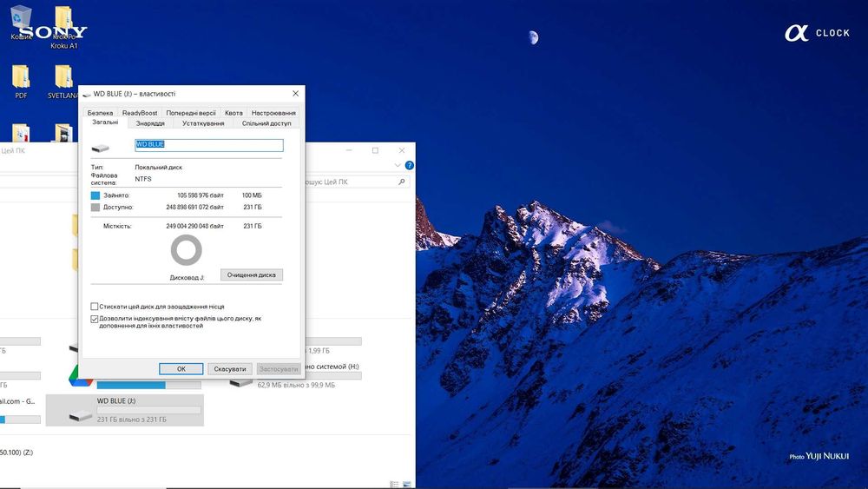Click the 'Локальний диск' type value

158,168
